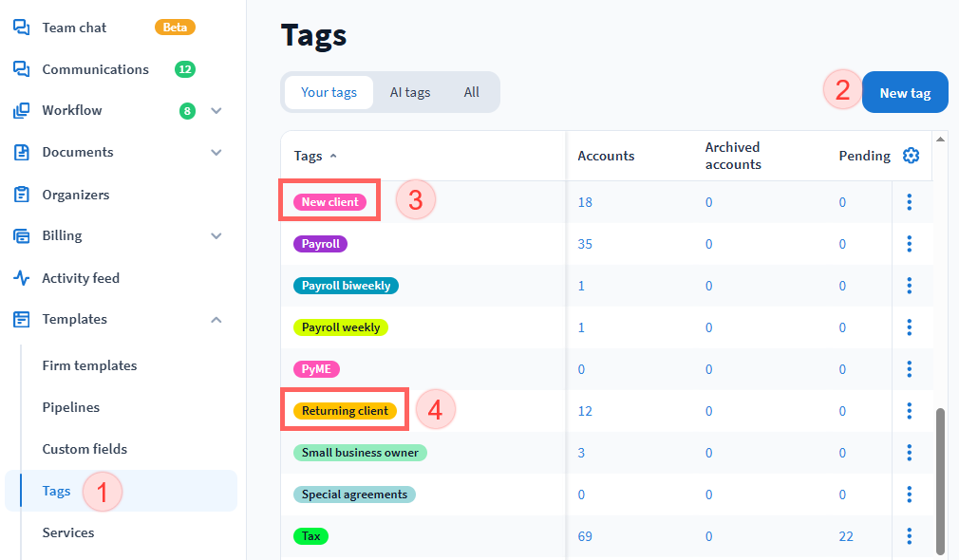Switch to the All tab

coord(471,92)
